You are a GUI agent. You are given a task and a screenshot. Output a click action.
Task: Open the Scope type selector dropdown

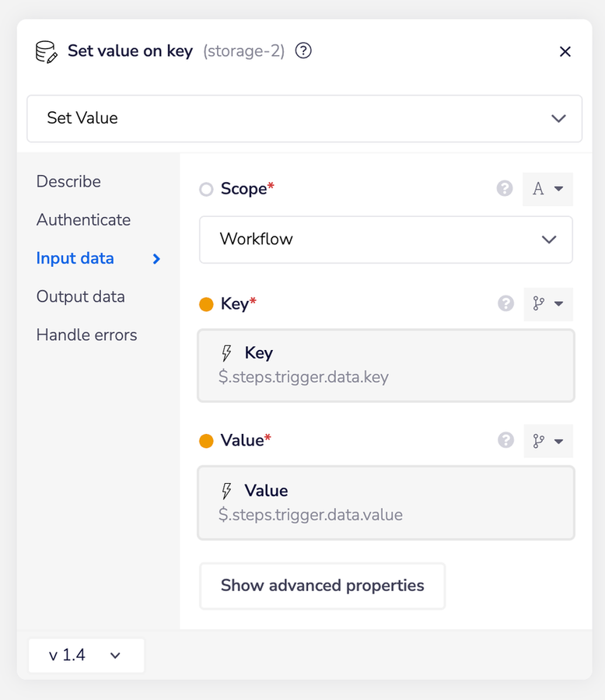(x=547, y=189)
